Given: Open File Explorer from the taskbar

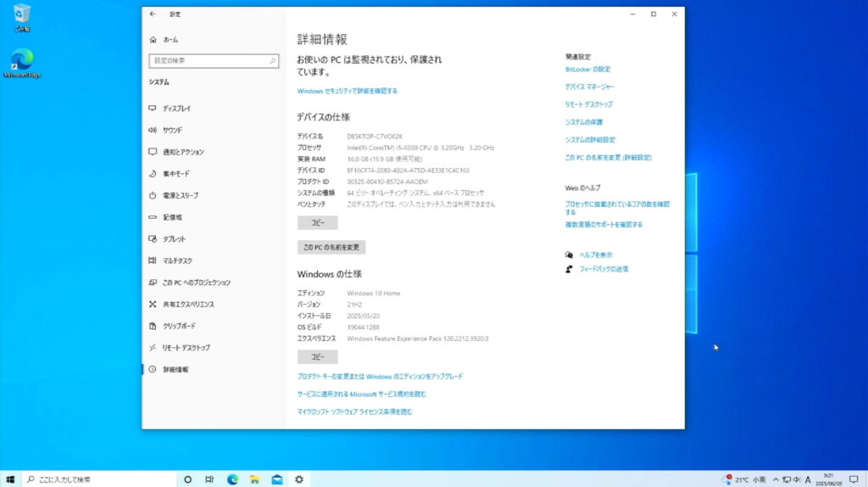Looking at the screenshot, I should tap(254, 479).
